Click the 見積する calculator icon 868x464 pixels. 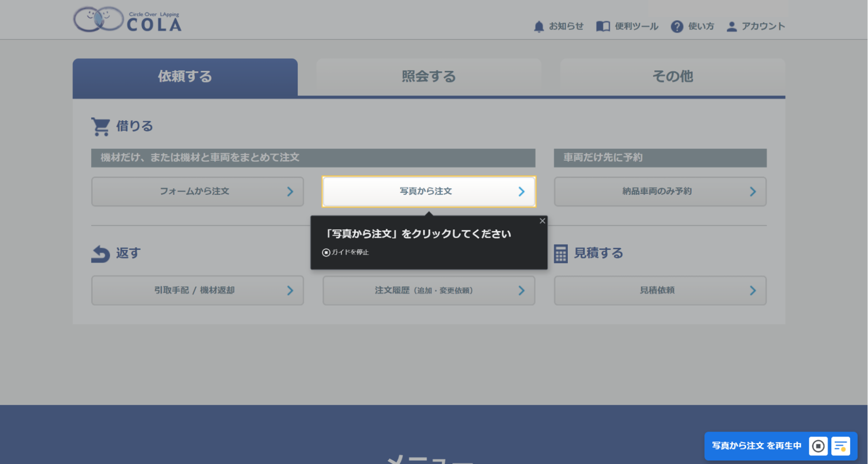click(560, 253)
